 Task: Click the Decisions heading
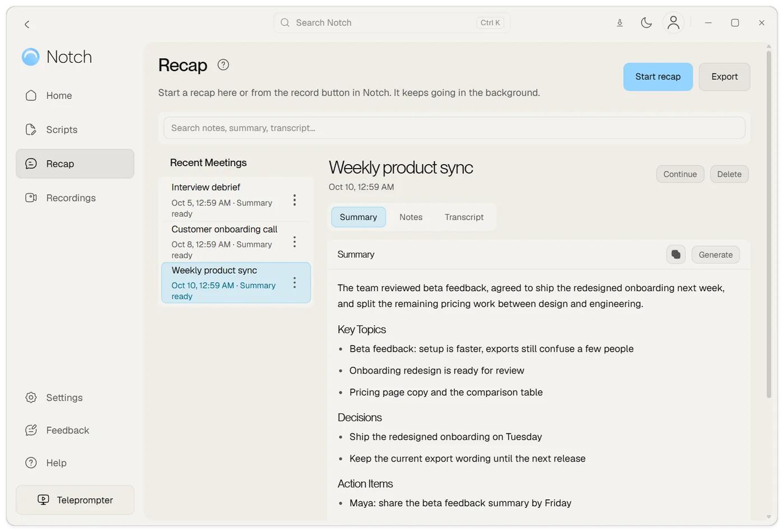click(x=360, y=418)
